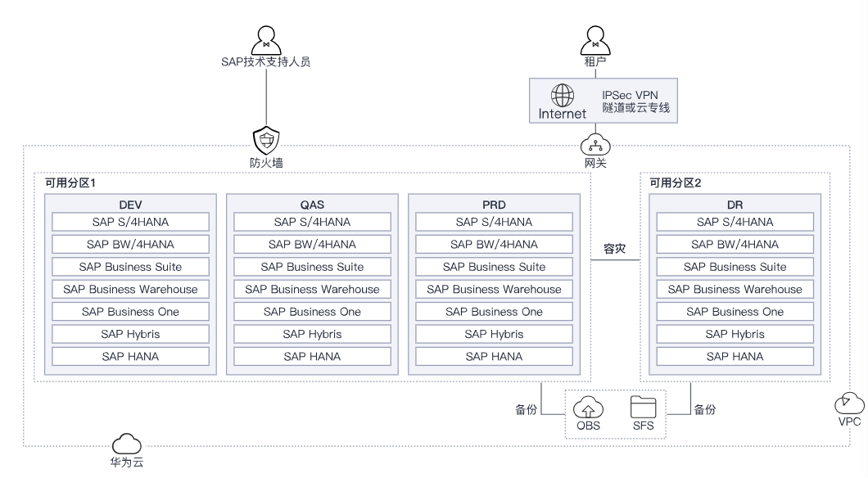The width and height of the screenshot is (868, 478).
Task: Click the 网关 gateway cloud icon
Action: pyautogui.click(x=595, y=145)
